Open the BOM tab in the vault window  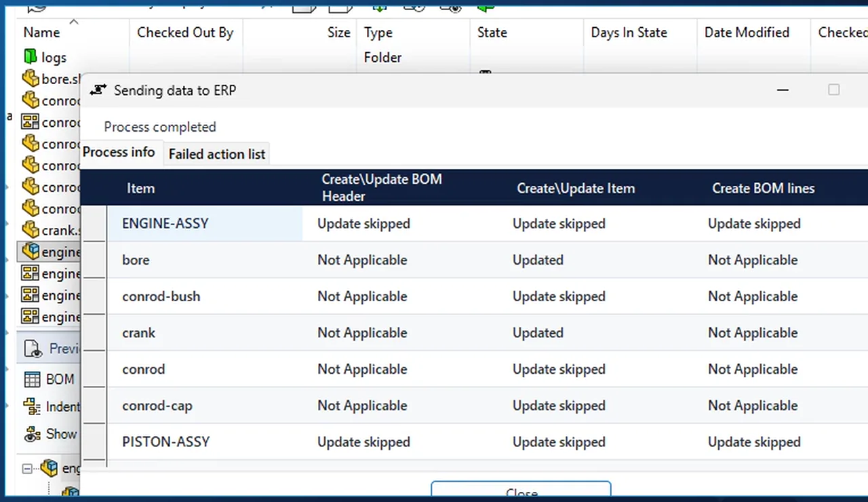tap(50, 379)
